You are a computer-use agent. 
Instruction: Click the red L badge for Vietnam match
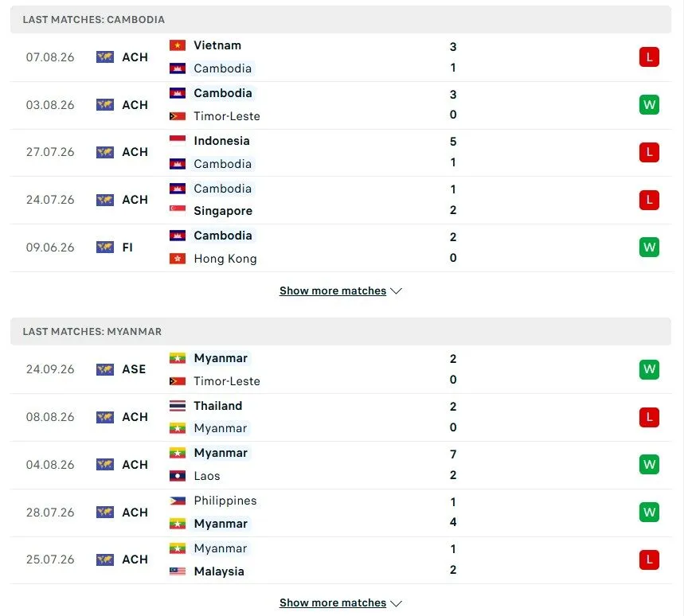click(x=649, y=57)
